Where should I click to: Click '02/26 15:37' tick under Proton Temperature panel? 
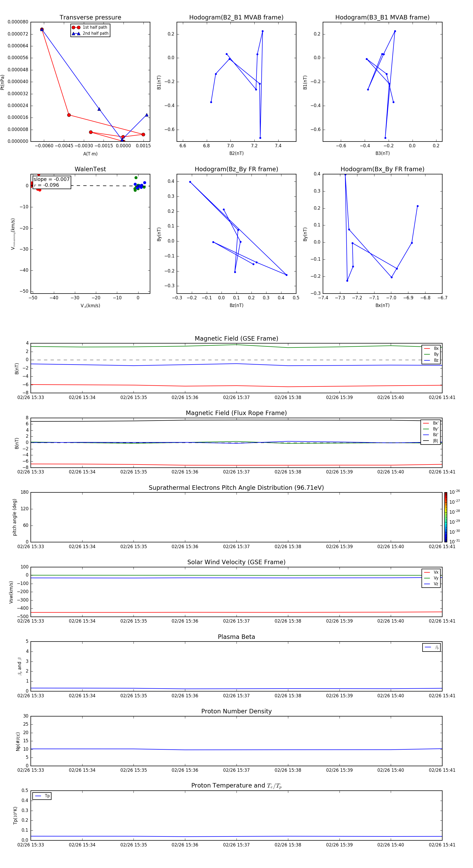(x=236, y=845)
